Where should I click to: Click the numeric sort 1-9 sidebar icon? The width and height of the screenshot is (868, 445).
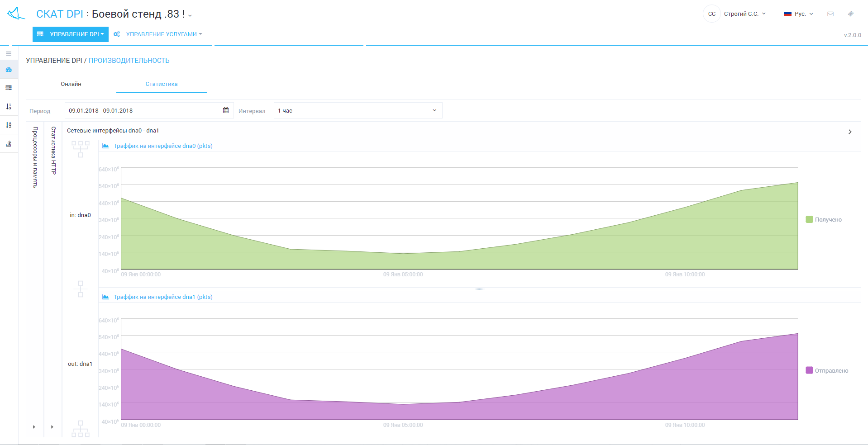[9, 107]
